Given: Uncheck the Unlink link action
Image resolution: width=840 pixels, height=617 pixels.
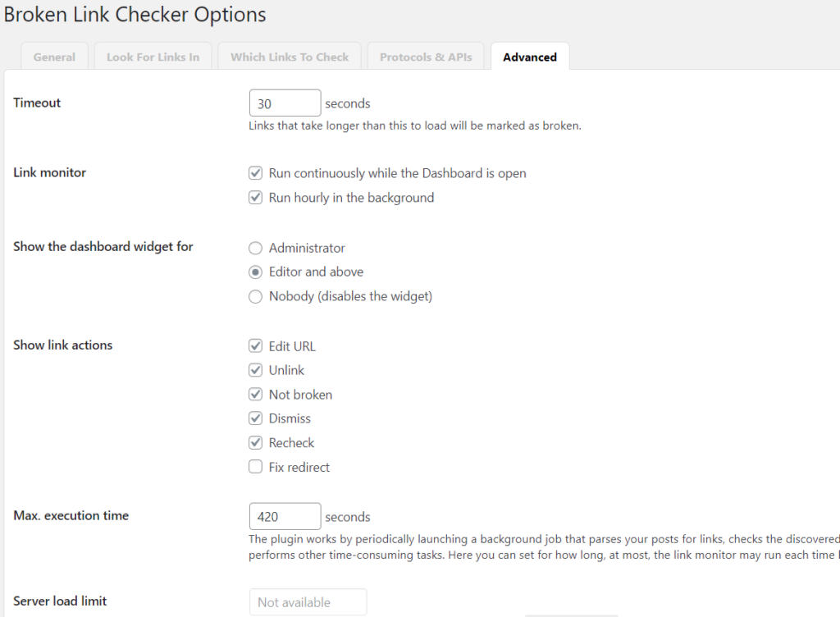Looking at the screenshot, I should tap(256, 370).
